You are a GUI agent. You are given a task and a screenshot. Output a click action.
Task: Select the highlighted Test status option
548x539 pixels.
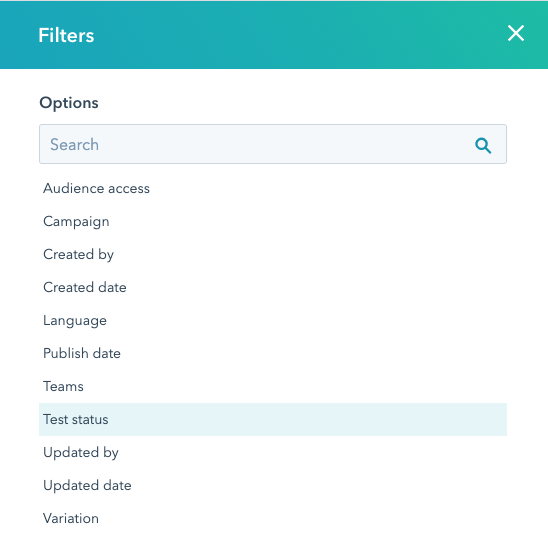point(273,419)
